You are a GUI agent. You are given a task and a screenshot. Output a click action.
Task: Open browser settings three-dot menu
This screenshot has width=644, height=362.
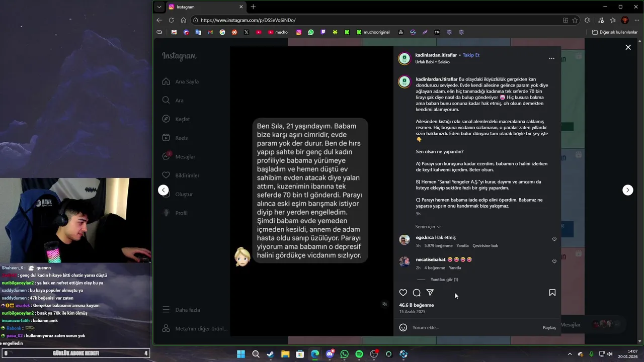(x=636, y=20)
